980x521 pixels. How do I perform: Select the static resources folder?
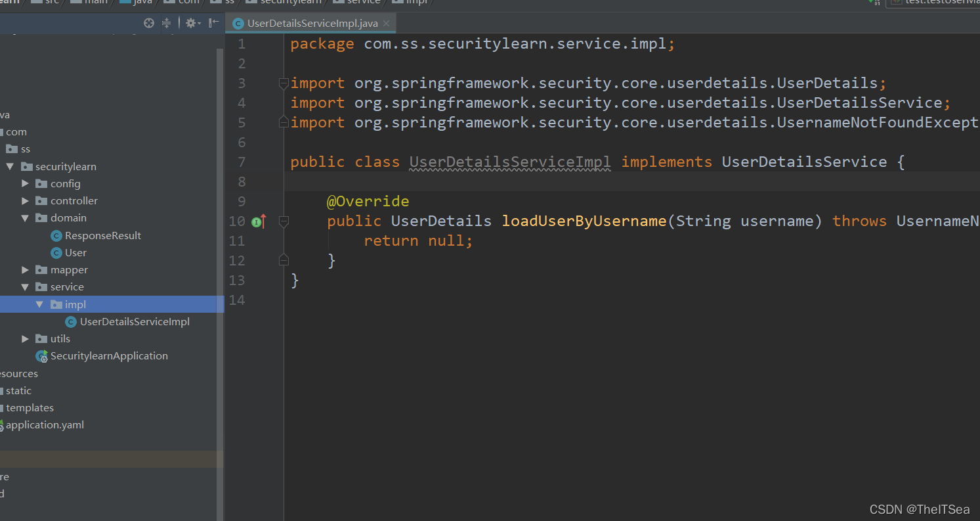[18, 391]
